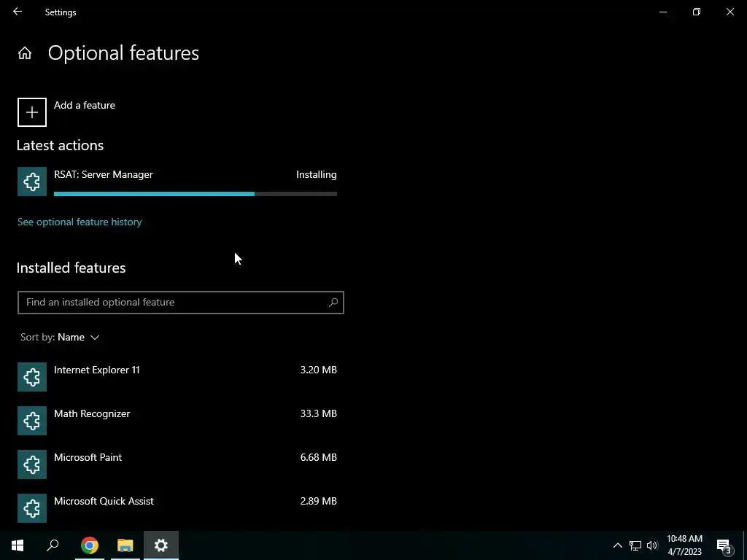Open the volume speaker tray icon
This screenshot has width=747, height=560.
tap(652, 545)
